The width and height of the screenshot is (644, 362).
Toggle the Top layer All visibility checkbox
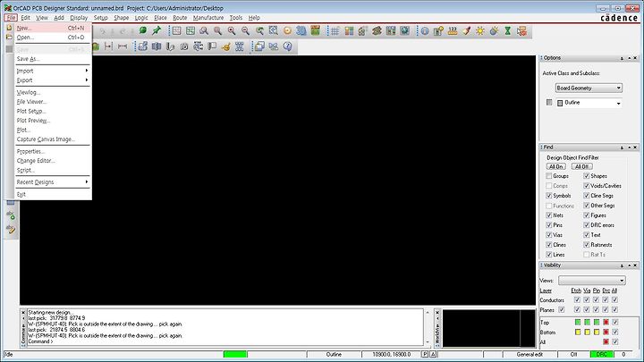tap(614, 322)
